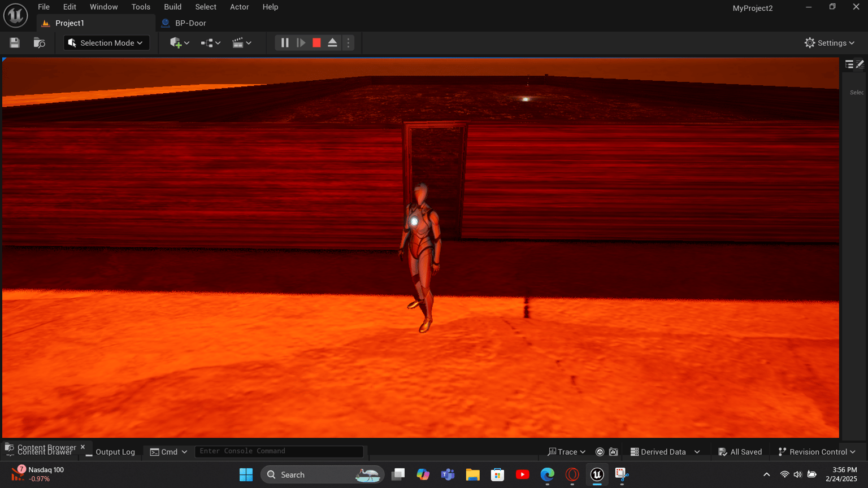Open Wi-Fi network settings in tray
Screen dimensions: 868x488
point(784,474)
